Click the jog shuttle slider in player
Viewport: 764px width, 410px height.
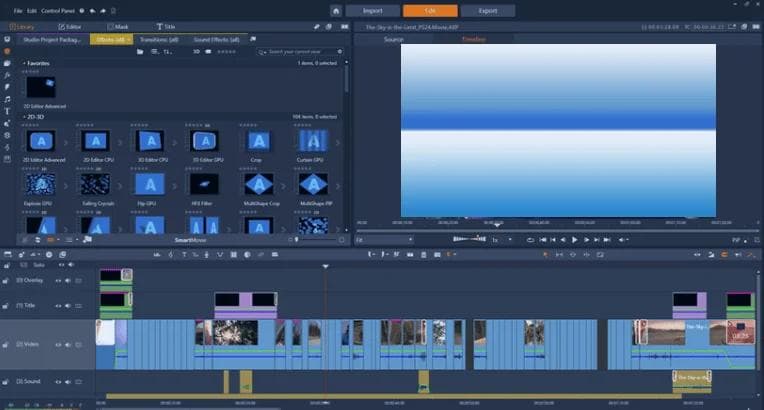[469, 239]
